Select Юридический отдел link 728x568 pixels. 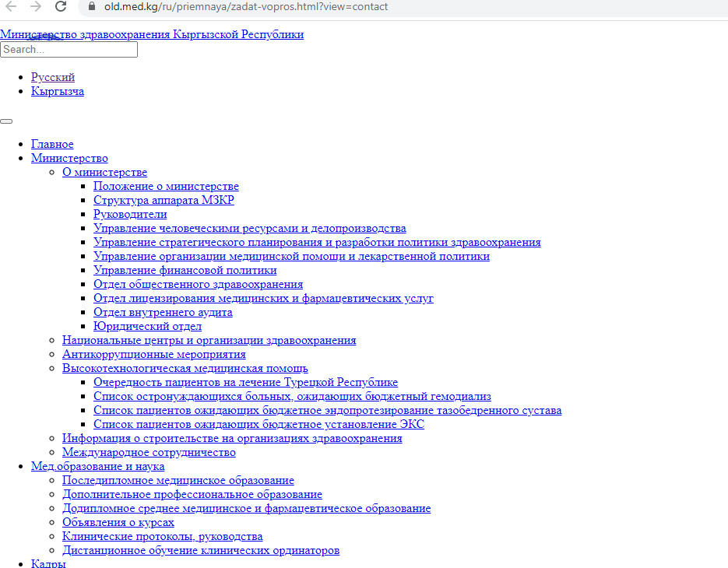coord(147,327)
